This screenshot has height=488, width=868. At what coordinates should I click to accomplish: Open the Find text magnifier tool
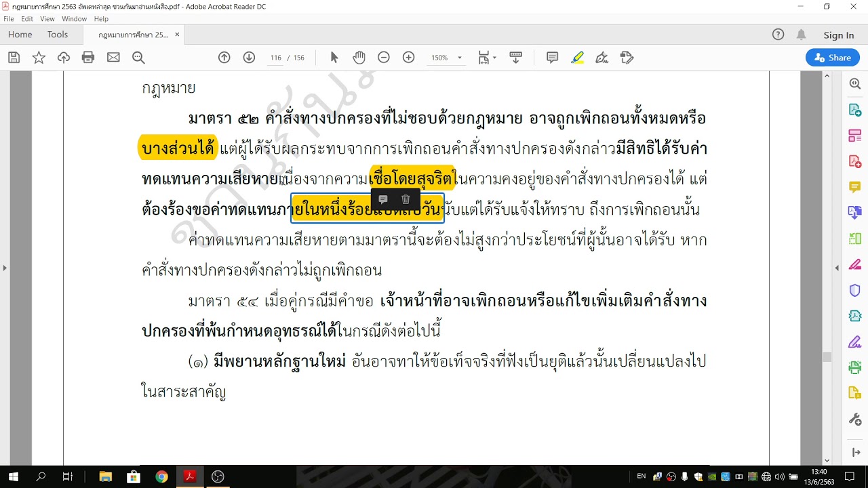coord(138,58)
